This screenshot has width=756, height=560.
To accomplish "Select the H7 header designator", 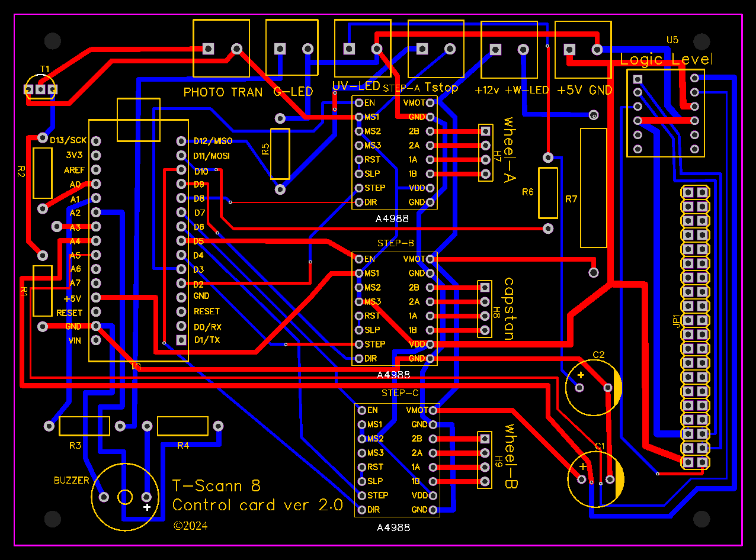I will coord(497,156).
